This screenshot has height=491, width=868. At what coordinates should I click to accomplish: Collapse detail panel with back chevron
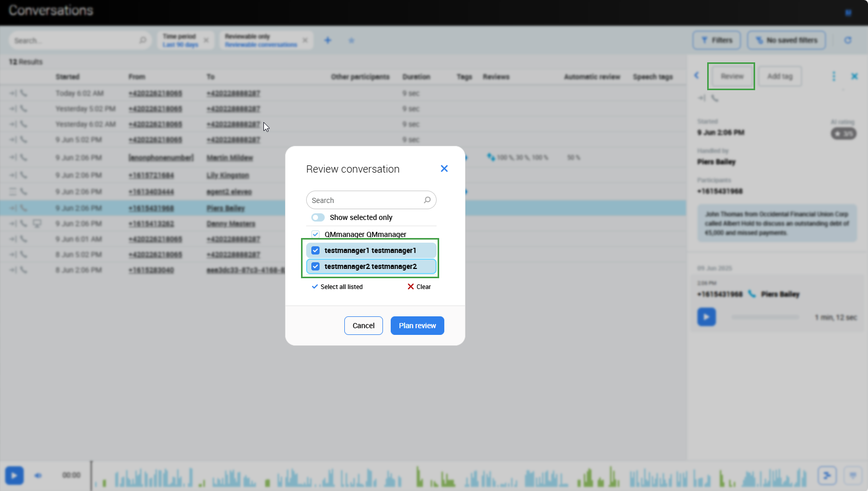[x=696, y=76]
